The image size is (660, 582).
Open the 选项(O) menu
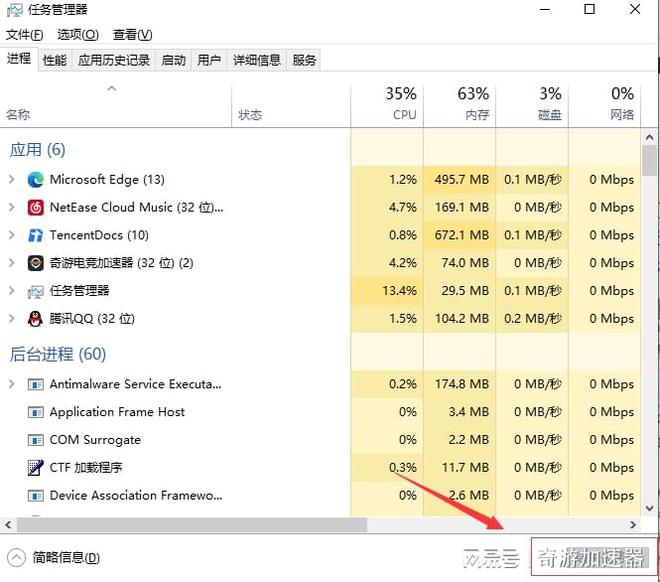point(78,35)
